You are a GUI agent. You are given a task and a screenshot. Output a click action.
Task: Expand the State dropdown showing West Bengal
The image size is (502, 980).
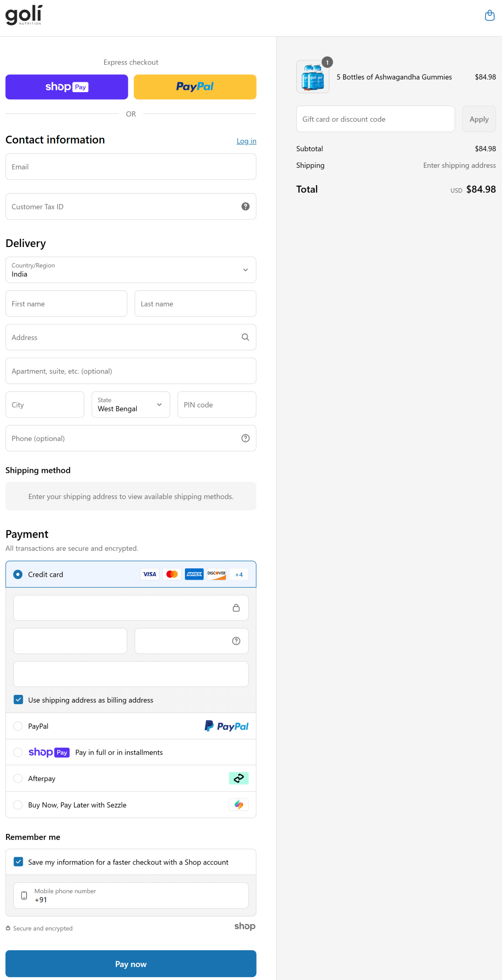[x=131, y=405]
